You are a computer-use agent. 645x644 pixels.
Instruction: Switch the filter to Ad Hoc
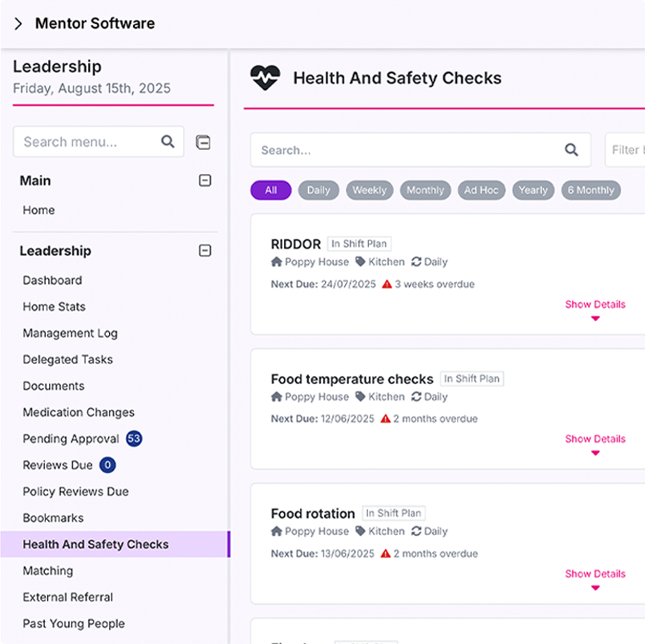tap(481, 190)
